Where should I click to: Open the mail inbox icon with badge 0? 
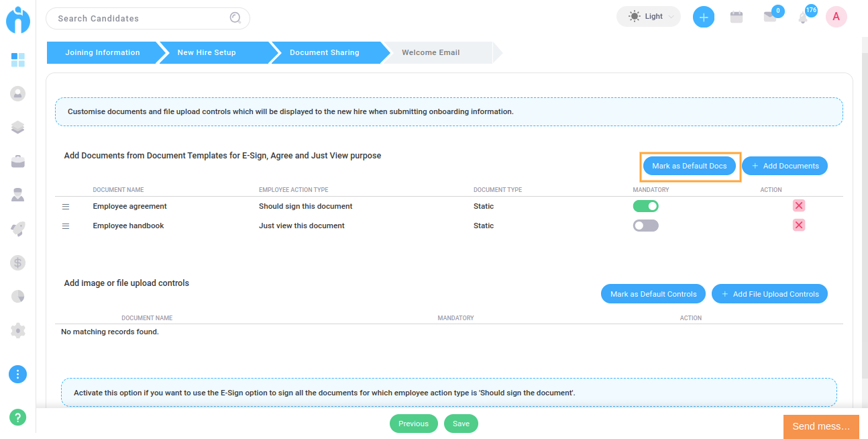[x=770, y=17]
